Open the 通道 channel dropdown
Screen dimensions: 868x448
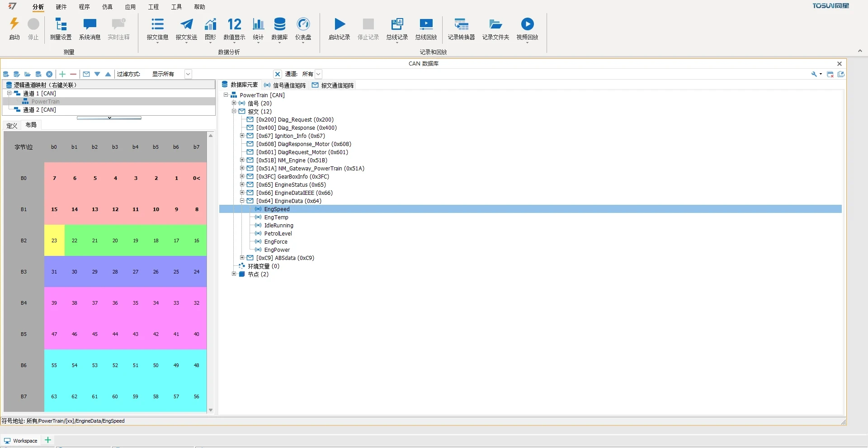point(318,74)
